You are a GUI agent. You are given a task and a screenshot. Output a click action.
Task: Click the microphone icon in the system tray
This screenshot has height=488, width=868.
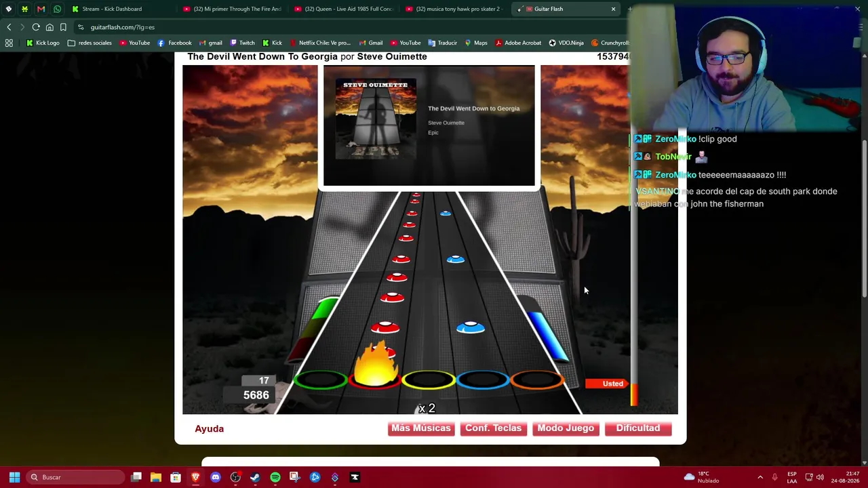[774, 477]
